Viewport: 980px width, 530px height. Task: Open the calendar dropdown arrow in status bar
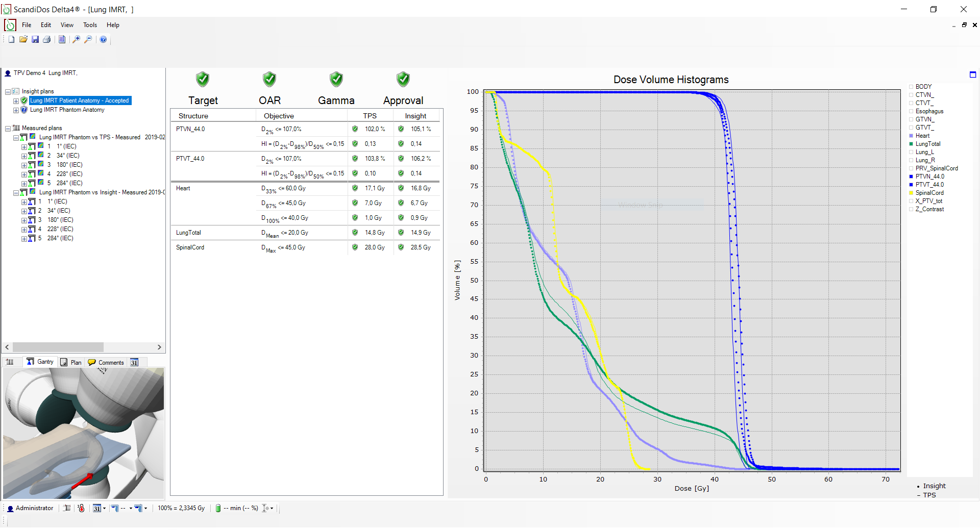pos(104,508)
